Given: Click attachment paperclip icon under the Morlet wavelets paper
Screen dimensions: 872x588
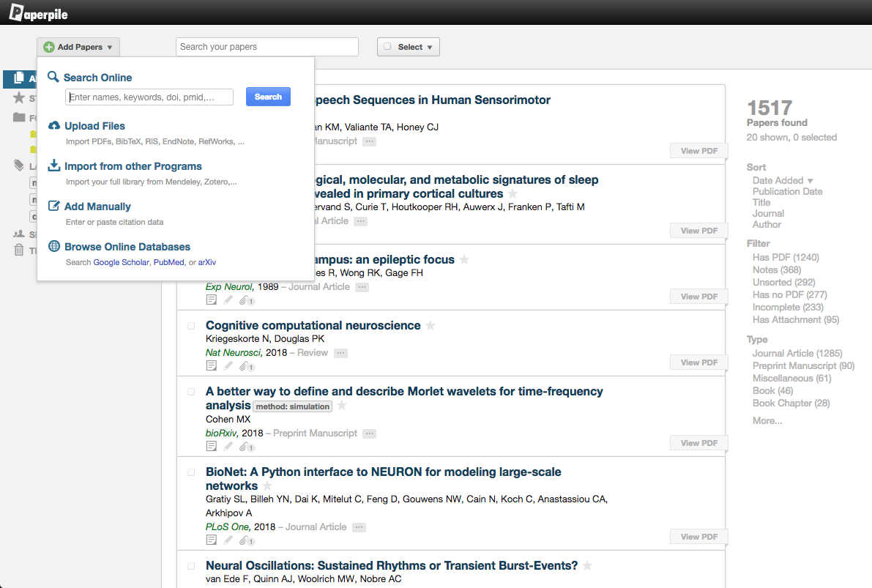Looking at the screenshot, I should [244, 446].
